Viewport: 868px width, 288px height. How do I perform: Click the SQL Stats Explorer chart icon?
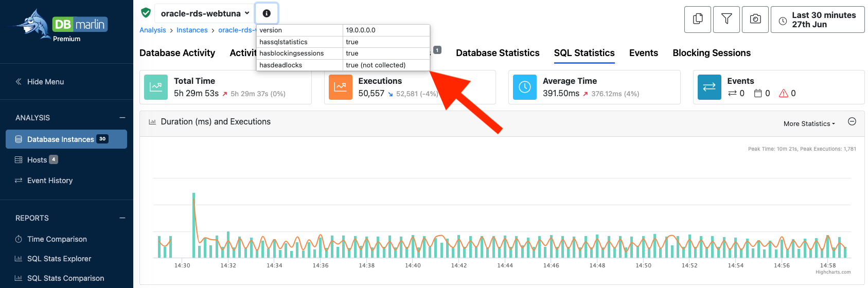(x=19, y=259)
